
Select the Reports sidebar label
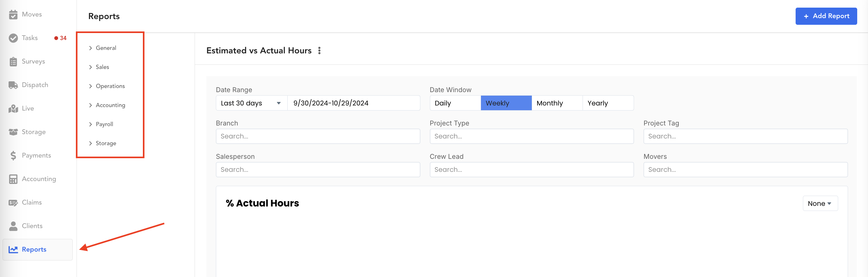point(34,249)
